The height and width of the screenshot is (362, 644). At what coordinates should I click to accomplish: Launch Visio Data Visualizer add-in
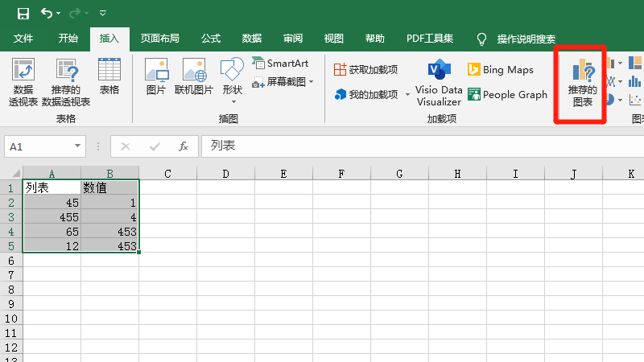click(439, 83)
